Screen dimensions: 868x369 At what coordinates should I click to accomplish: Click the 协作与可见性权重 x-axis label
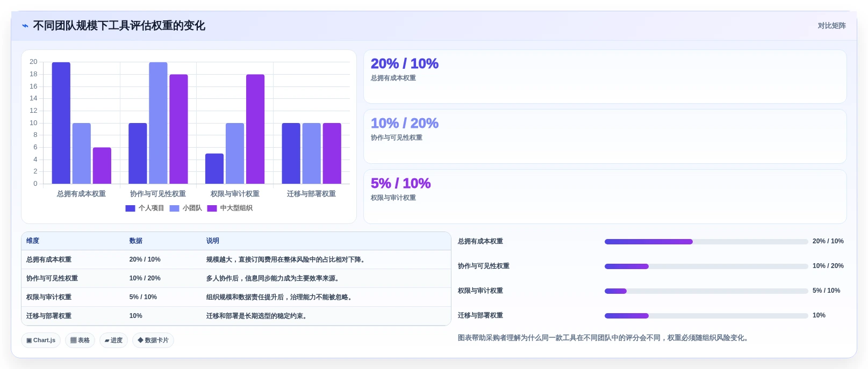pyautogui.click(x=158, y=194)
